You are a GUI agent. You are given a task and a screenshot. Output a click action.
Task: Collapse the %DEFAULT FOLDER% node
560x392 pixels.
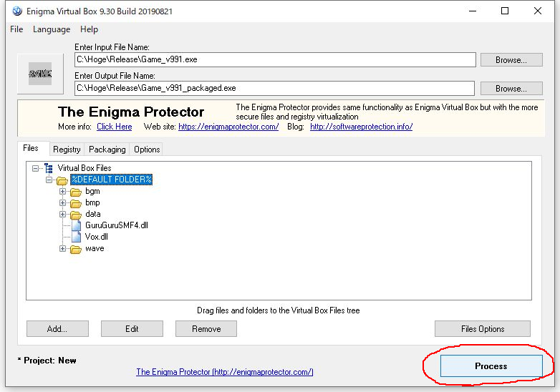point(49,180)
